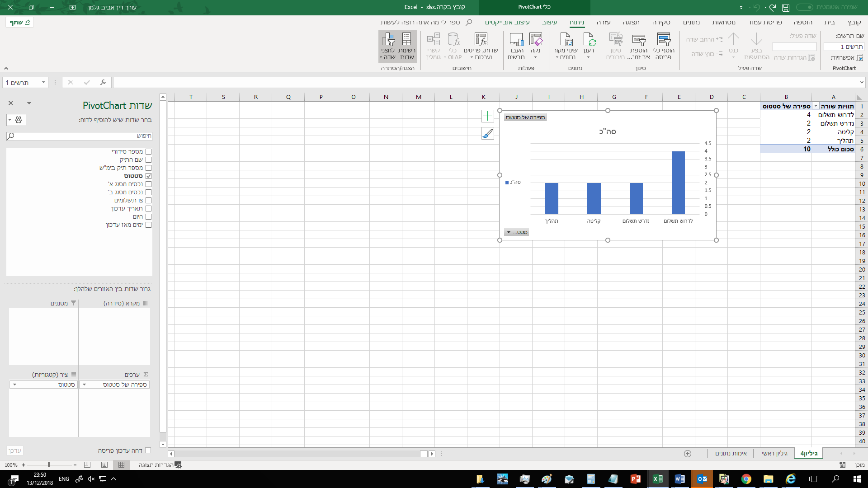Click the Save icon in title bar
Viewport: 868px width, 488px height.
click(786, 7)
